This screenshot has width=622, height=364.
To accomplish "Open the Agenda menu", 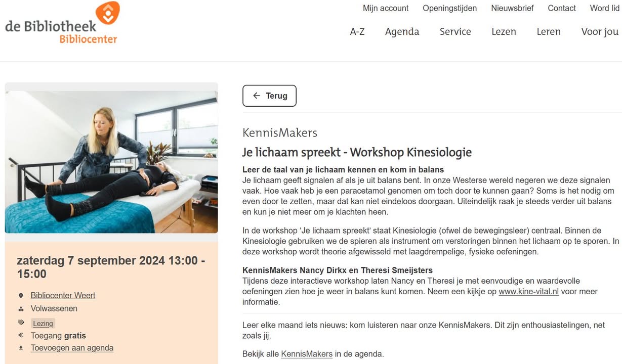I will (402, 31).
